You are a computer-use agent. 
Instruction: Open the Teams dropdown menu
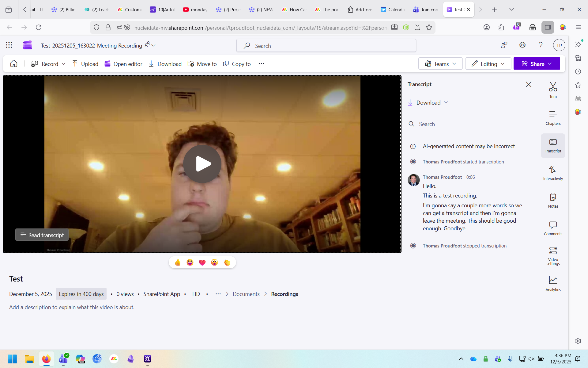(x=440, y=64)
